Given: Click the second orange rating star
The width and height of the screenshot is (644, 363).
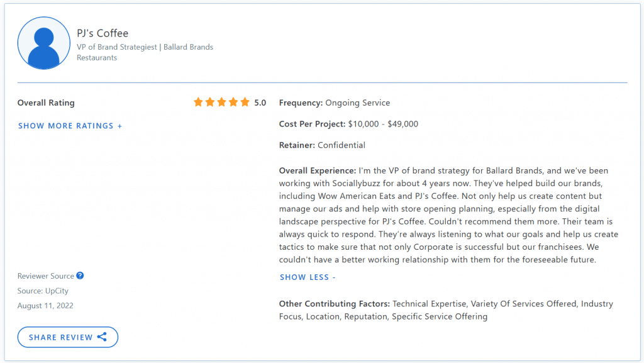Looking at the screenshot, I should [210, 103].
